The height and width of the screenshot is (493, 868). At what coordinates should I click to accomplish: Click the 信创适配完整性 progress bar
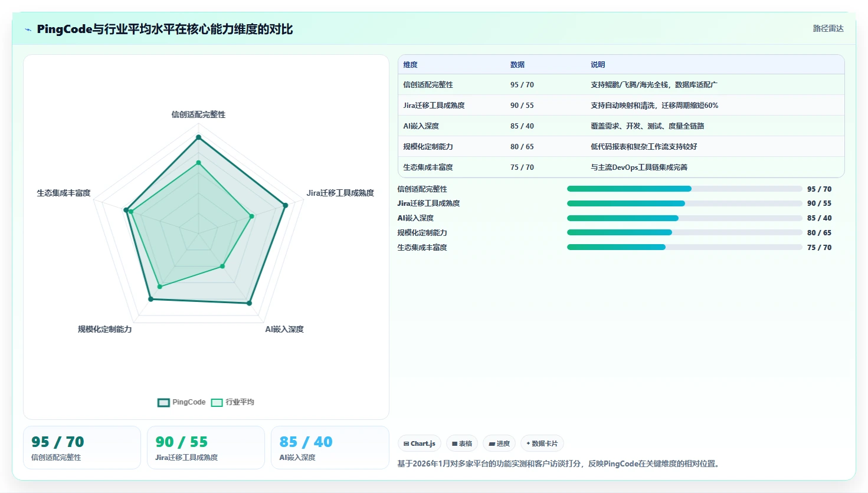coord(684,189)
